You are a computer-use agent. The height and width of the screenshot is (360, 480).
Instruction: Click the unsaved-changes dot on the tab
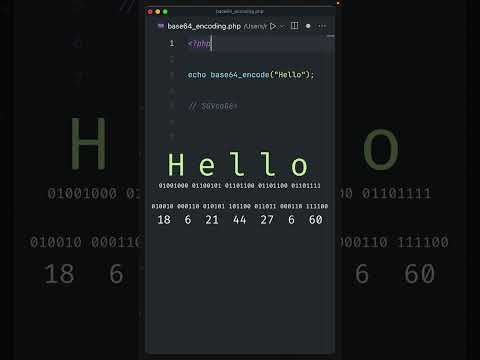click(x=308, y=26)
